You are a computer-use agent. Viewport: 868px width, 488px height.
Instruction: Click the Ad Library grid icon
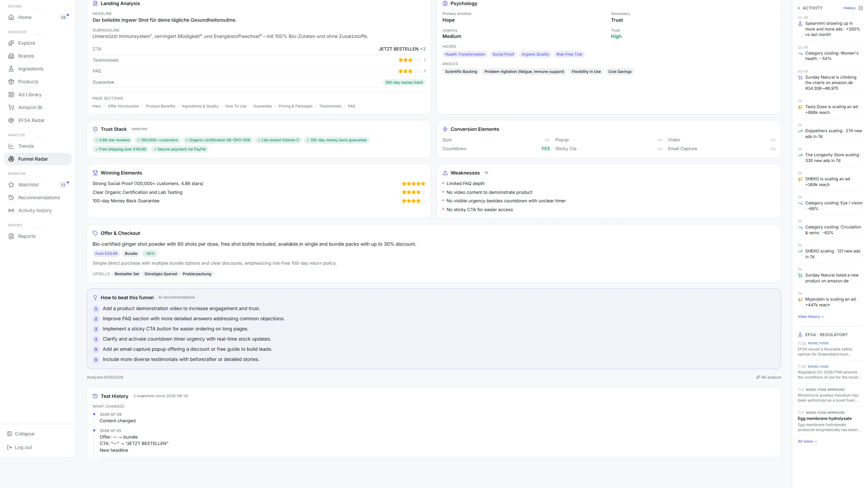(x=11, y=95)
